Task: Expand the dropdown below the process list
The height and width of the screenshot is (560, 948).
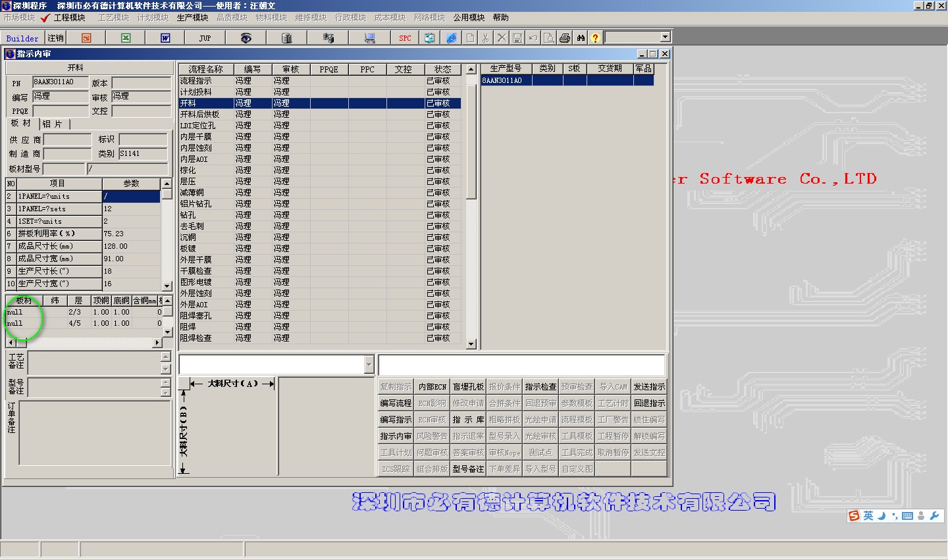Action: pos(369,365)
